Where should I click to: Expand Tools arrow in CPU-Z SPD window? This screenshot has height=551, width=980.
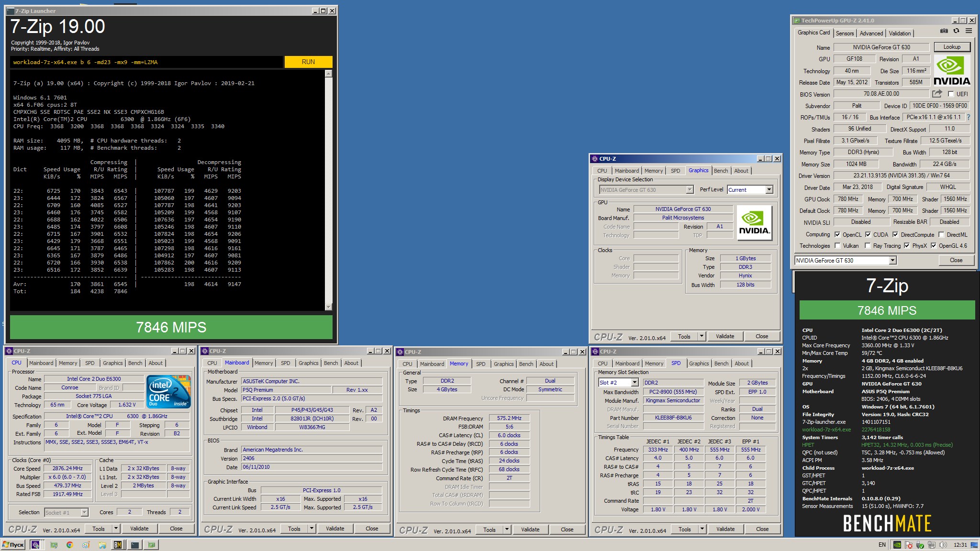[x=702, y=529]
